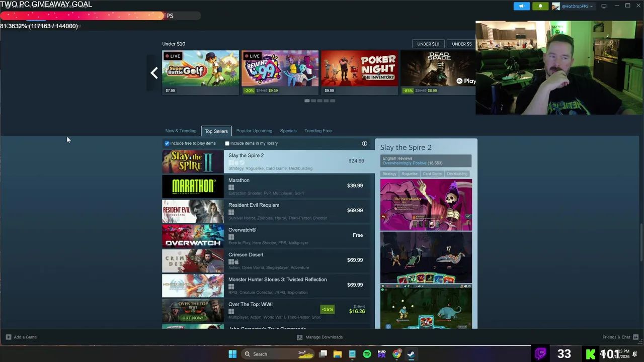644x362 pixels.
Task: Open File Explorer from taskbar
Action: tap(338, 354)
